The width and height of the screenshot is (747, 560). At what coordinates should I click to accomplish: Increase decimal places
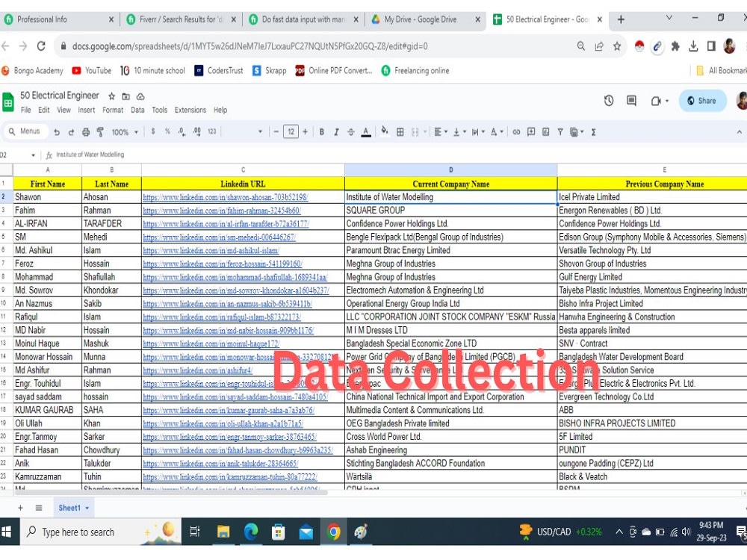tap(196, 132)
